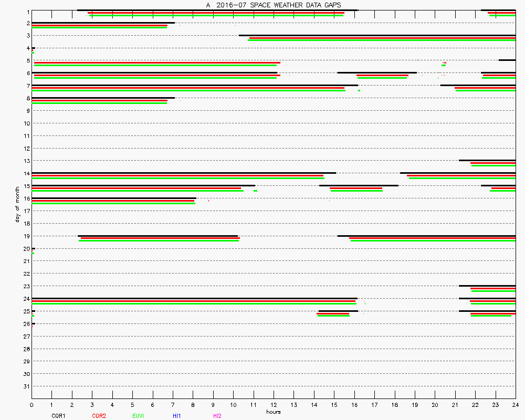Select the red COR2 legend label
The image size is (525, 420).
tap(99, 416)
